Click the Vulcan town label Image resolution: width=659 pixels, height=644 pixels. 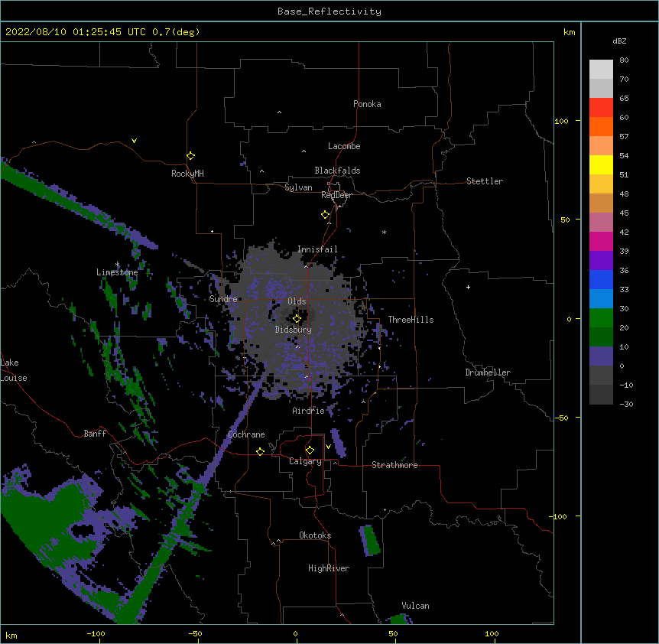pos(415,606)
